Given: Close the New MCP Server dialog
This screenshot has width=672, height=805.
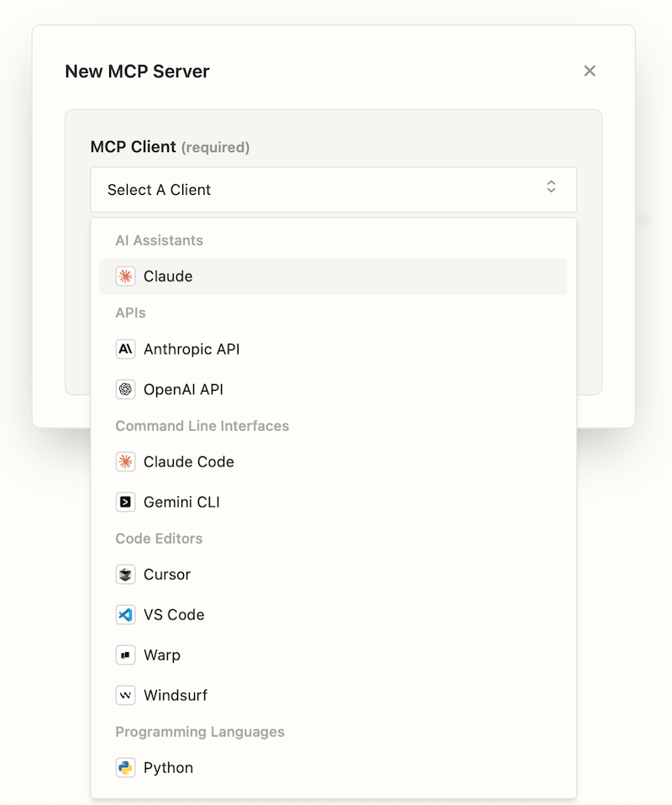Looking at the screenshot, I should coord(590,71).
